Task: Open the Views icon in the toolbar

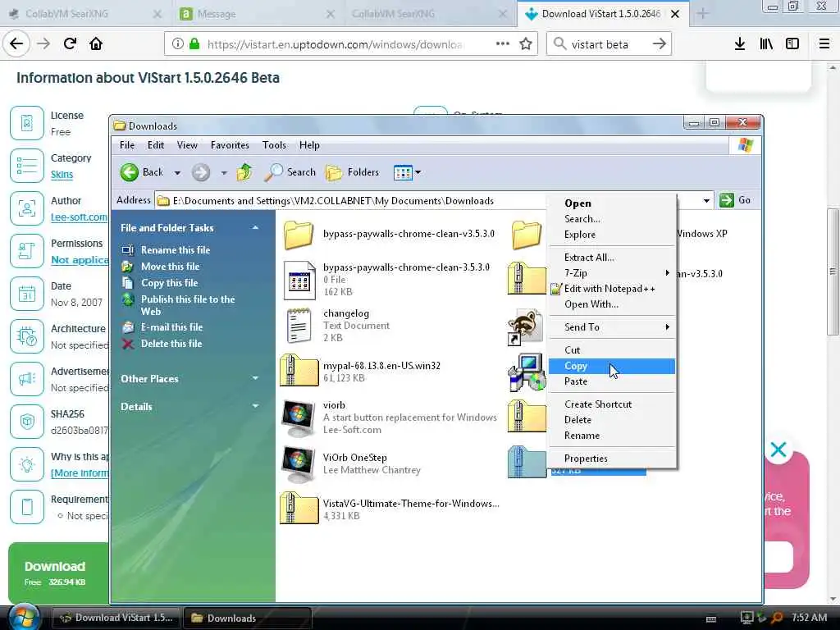Action: point(402,172)
